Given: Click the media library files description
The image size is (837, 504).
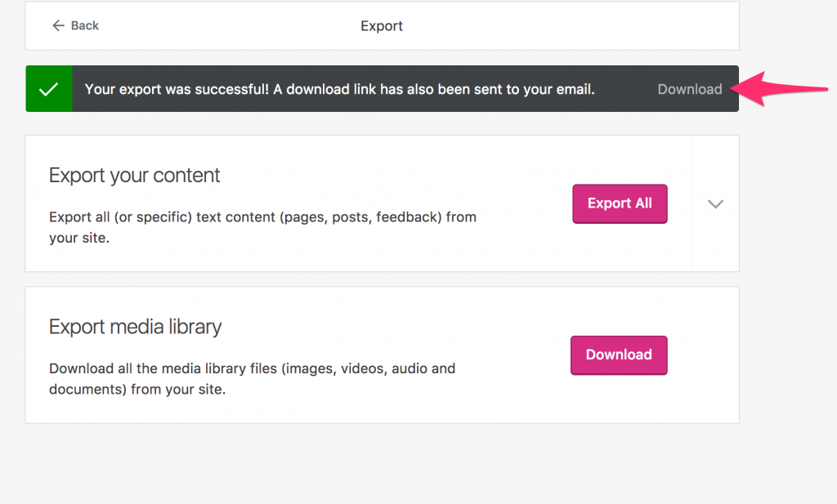Looking at the screenshot, I should point(252,379).
